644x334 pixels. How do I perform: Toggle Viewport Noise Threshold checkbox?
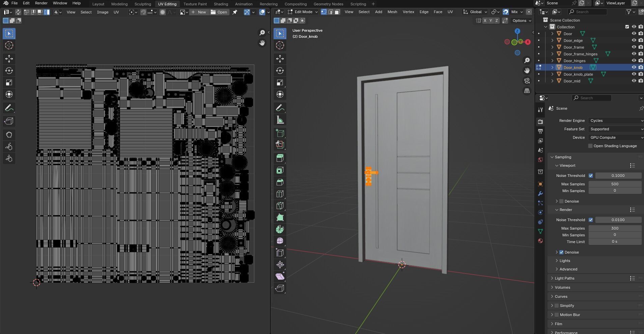[591, 176]
